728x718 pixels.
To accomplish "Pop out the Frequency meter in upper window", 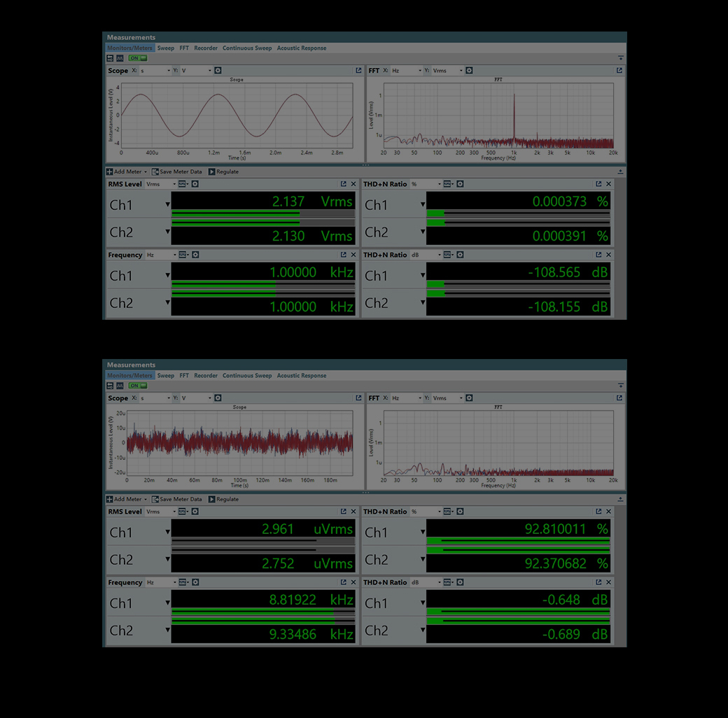I will (344, 255).
